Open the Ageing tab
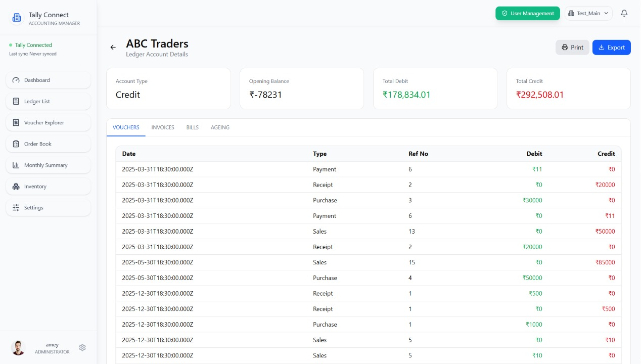This screenshot has height=364, width=641. (x=220, y=127)
